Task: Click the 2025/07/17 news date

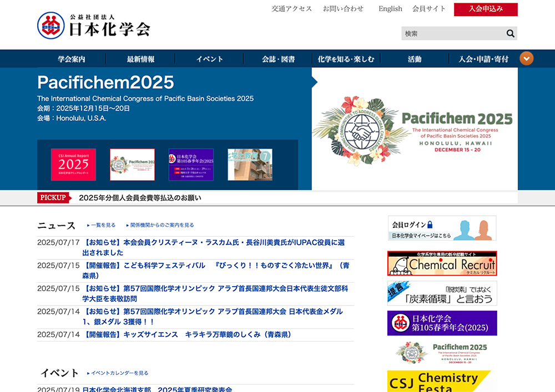Action: click(58, 242)
